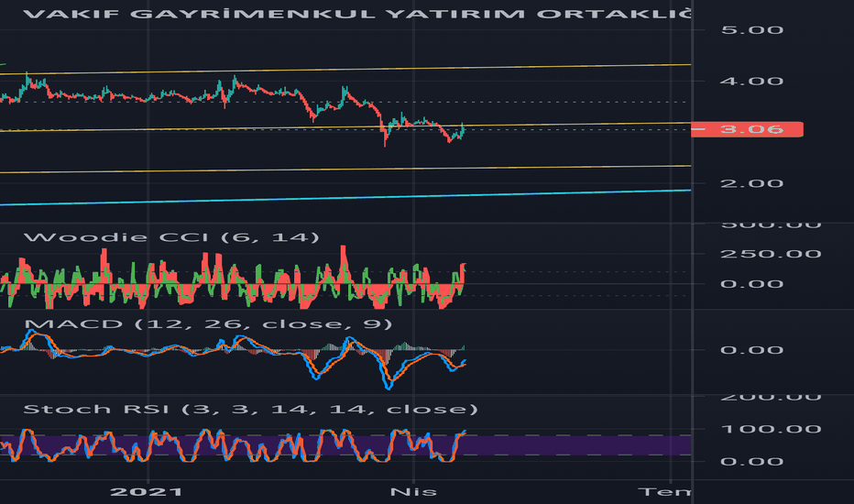This screenshot has height=504, width=854.
Task: Select the MACD (12, 26, close, 9) label
Action: pyautogui.click(x=208, y=324)
